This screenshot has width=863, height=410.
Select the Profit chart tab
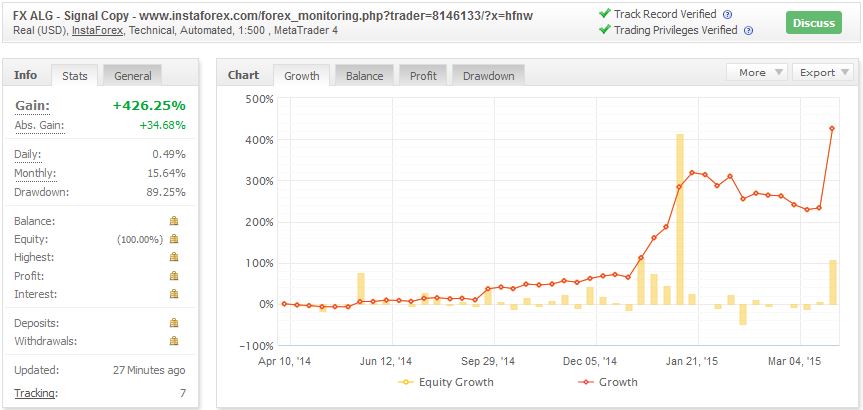pyautogui.click(x=423, y=76)
